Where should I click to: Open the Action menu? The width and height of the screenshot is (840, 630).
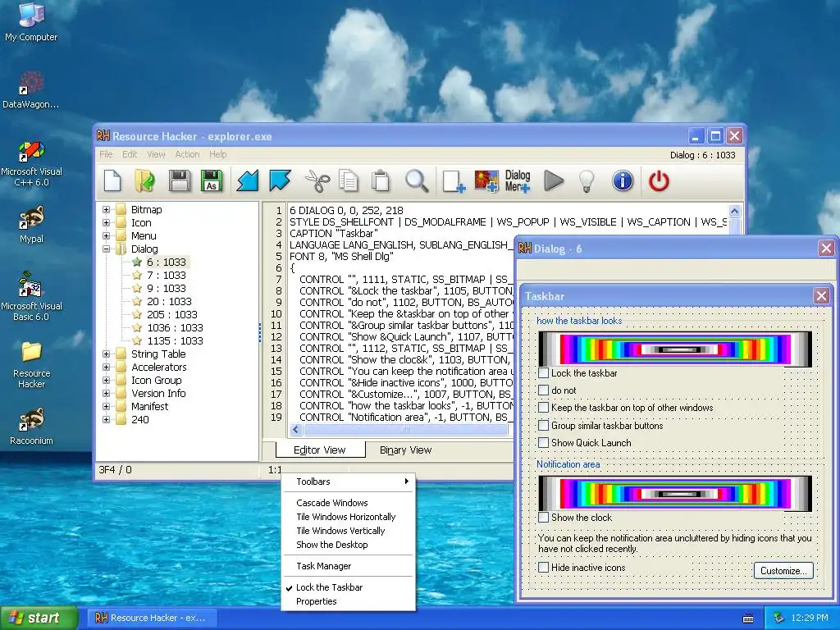point(187,154)
